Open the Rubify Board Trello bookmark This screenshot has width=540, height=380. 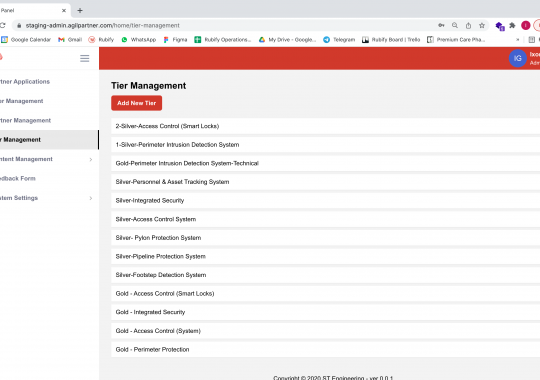coord(391,40)
